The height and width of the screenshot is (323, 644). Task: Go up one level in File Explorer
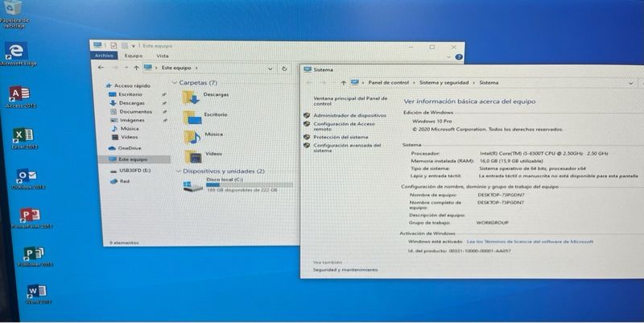tap(136, 68)
